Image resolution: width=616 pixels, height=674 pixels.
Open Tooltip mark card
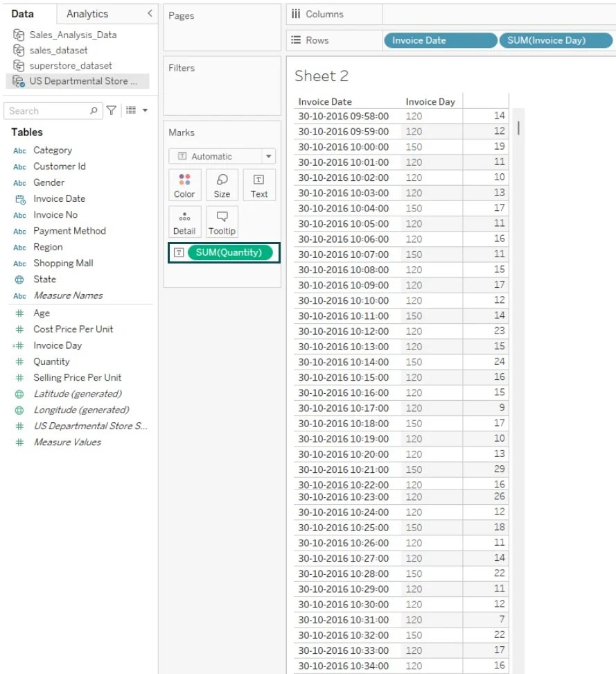click(x=222, y=222)
